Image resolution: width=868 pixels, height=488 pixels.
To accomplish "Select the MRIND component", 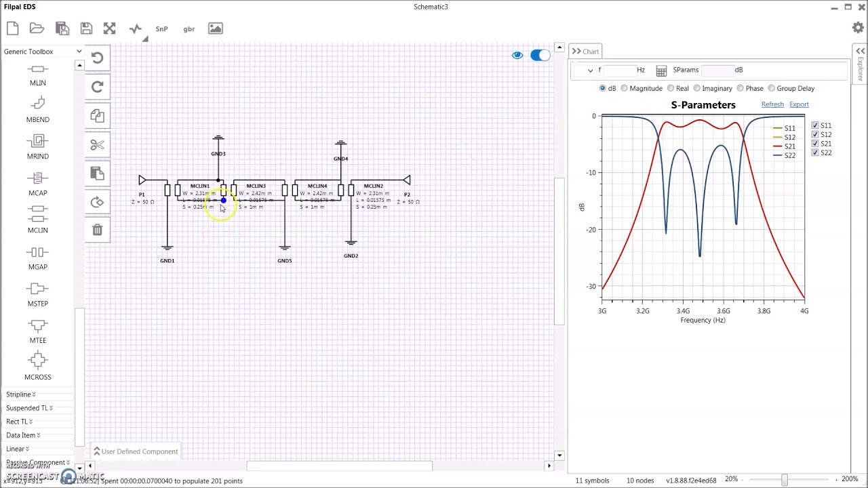I will [38, 147].
